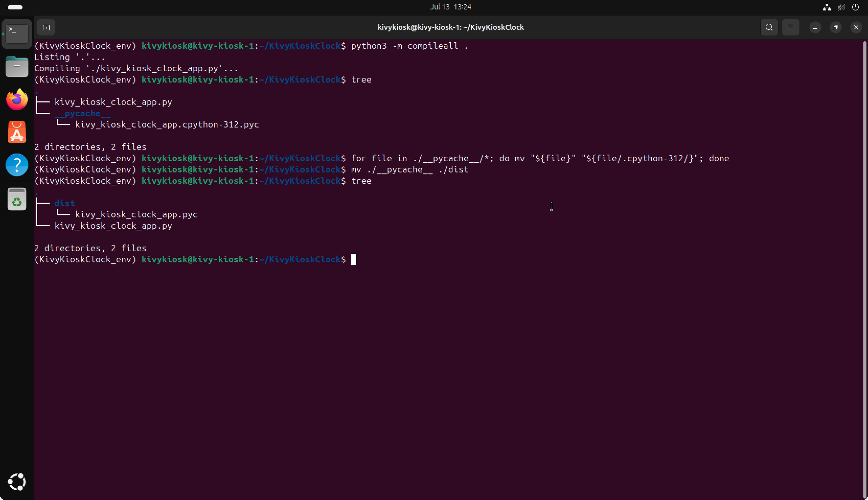Launch Firefox from the dock
This screenshot has width=868, height=500.
[17, 100]
